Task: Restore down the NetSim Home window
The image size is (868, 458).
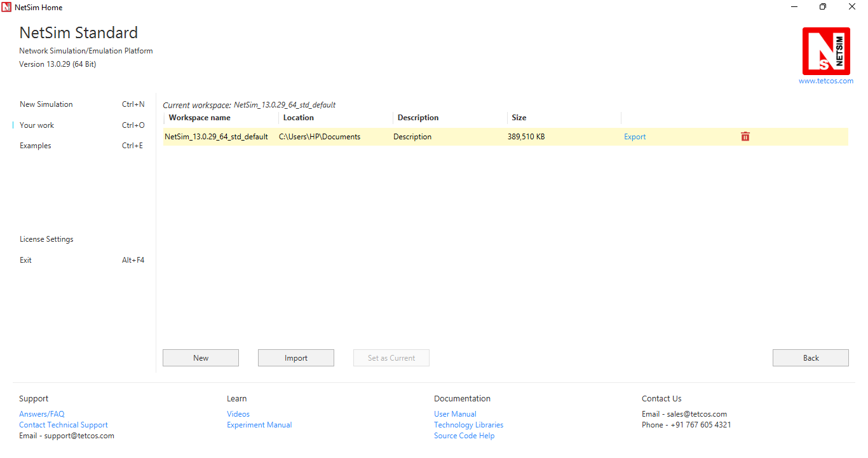Action: tap(823, 7)
